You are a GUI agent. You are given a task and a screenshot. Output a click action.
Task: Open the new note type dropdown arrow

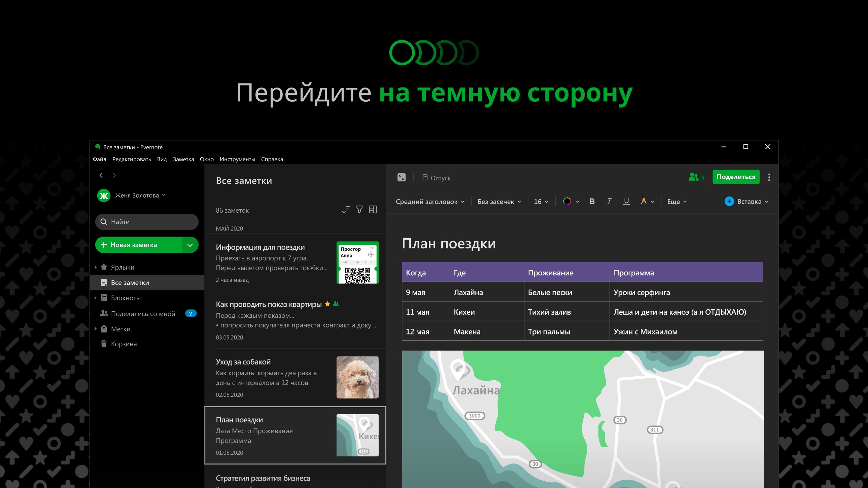click(190, 245)
